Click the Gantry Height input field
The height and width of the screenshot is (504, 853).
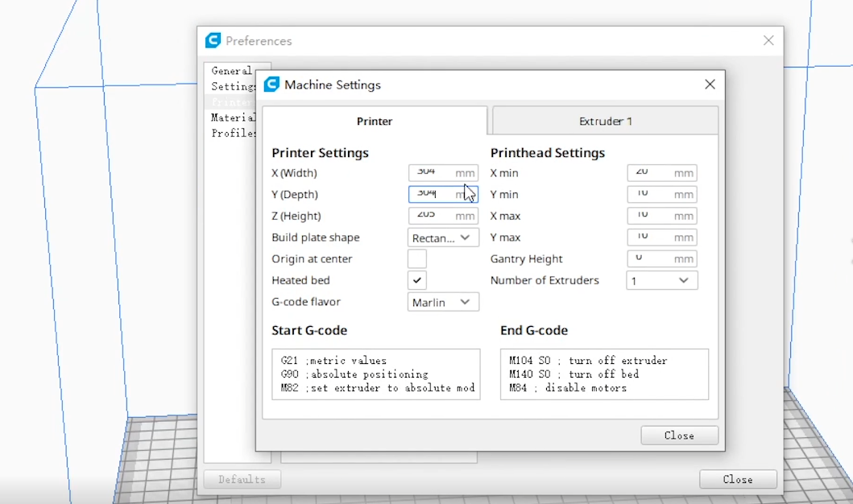[x=662, y=258]
